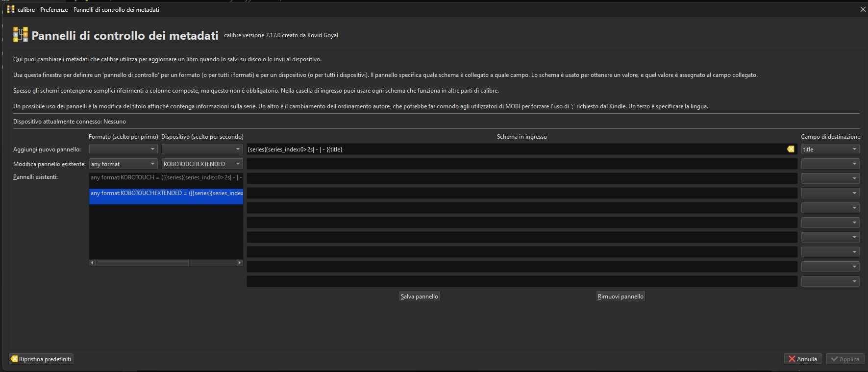The image size is (868, 372).
Task: Close the Preferenze window with the X
Action: [x=863, y=9]
